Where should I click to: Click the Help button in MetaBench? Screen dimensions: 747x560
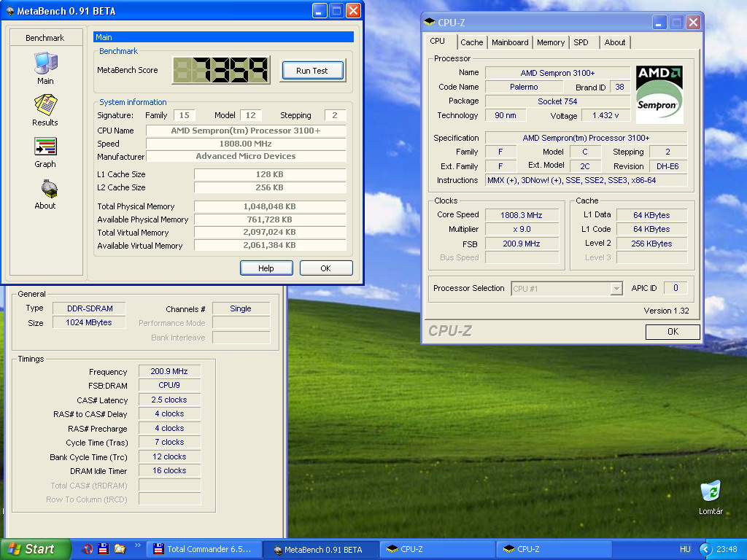pos(266,268)
